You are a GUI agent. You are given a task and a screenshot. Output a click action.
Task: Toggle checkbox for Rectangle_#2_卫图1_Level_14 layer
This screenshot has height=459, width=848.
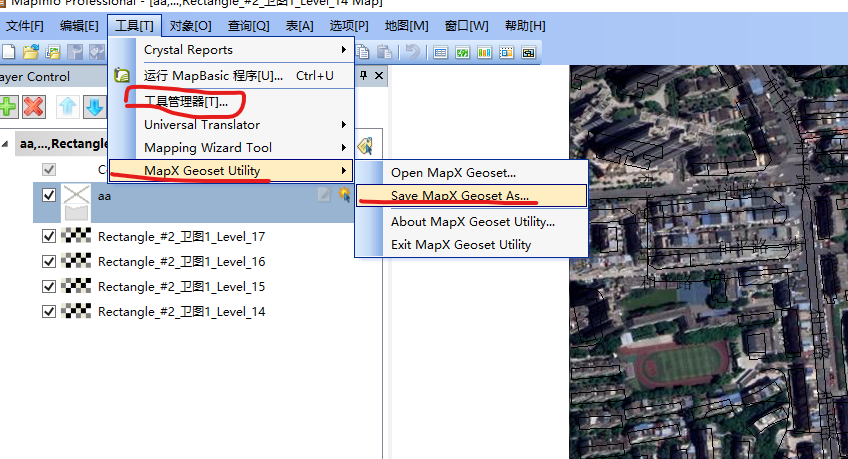pos(49,311)
